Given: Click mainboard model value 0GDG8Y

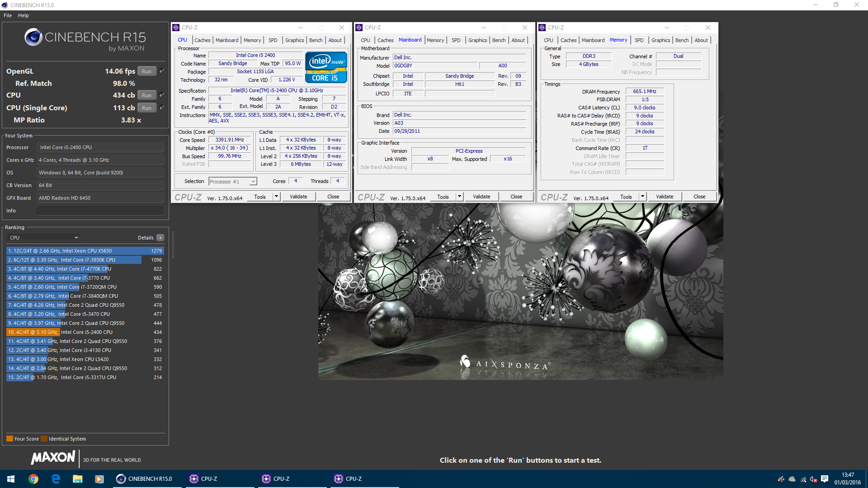Looking at the screenshot, I should tap(435, 66).
